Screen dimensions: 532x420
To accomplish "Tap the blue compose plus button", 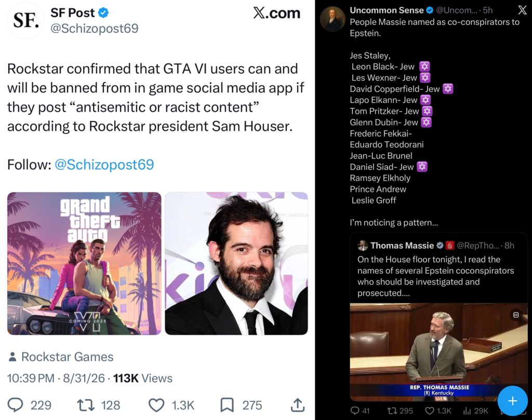I will click(512, 401).
